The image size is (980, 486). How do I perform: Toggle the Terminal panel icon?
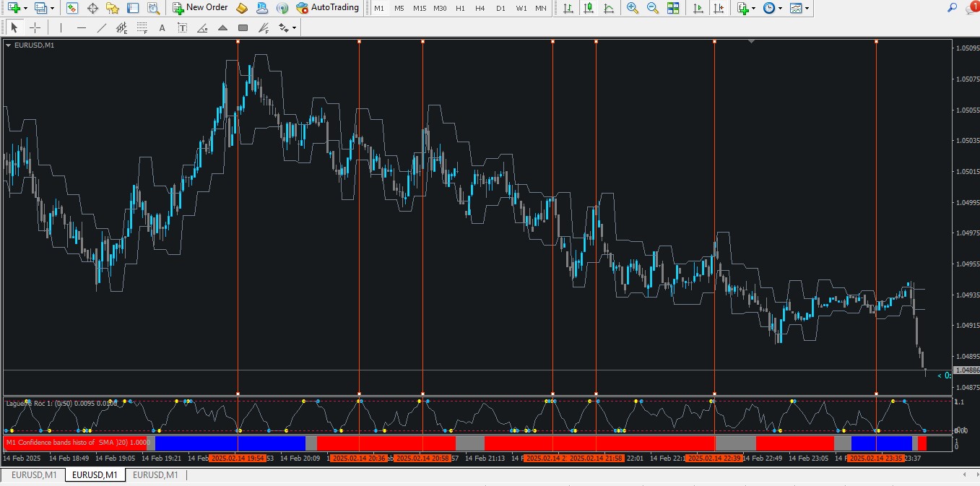[133, 8]
